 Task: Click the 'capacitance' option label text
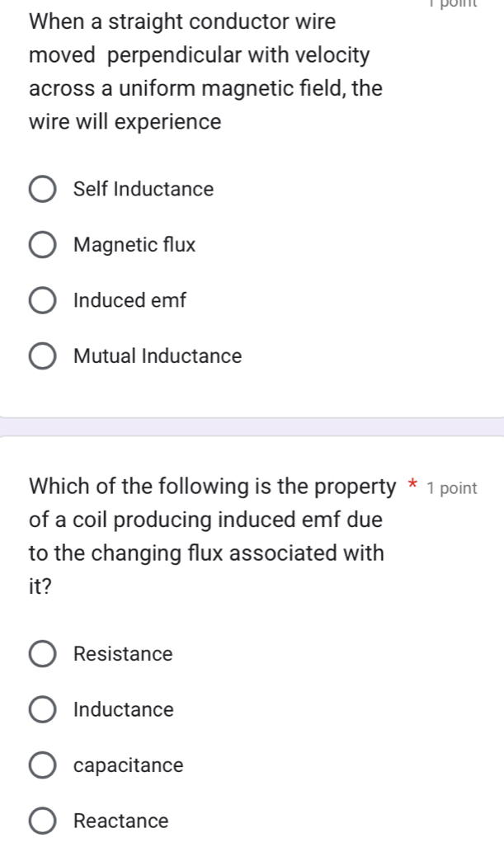(129, 765)
